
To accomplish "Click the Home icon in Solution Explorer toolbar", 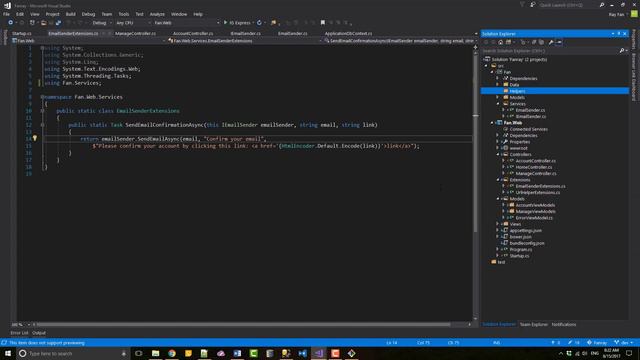I will pyautogui.click(x=500, y=42).
